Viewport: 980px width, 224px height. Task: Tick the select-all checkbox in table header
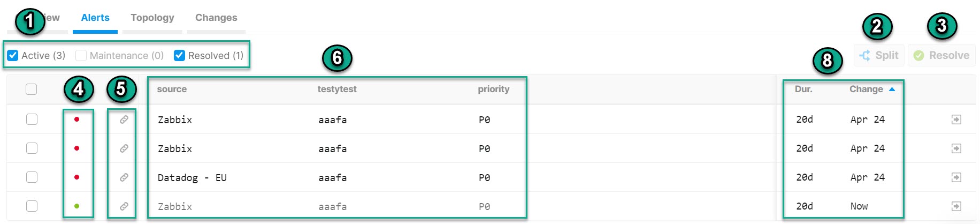32,89
